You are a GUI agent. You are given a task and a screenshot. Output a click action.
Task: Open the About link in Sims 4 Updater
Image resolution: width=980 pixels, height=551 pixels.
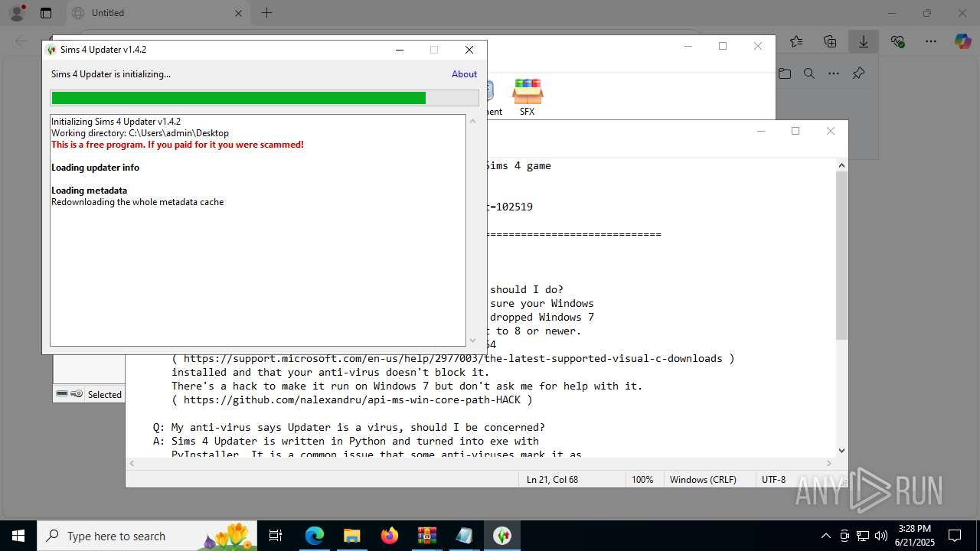[x=464, y=74]
